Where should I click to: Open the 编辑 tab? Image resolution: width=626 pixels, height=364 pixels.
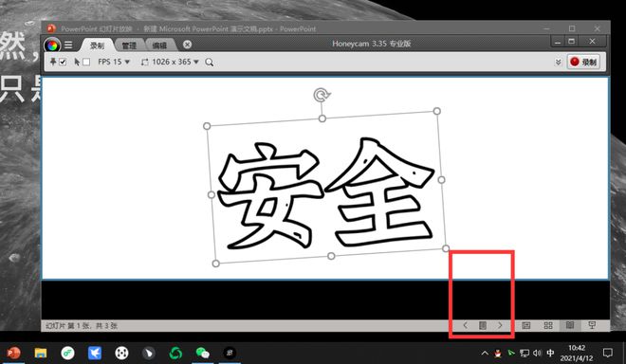click(159, 45)
